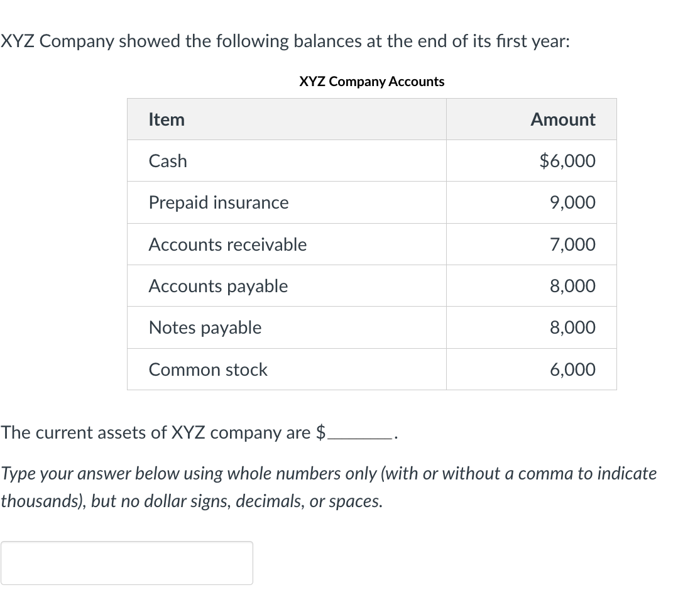Select the Notes payable row
The height and width of the screenshot is (602, 700).
click(205, 327)
